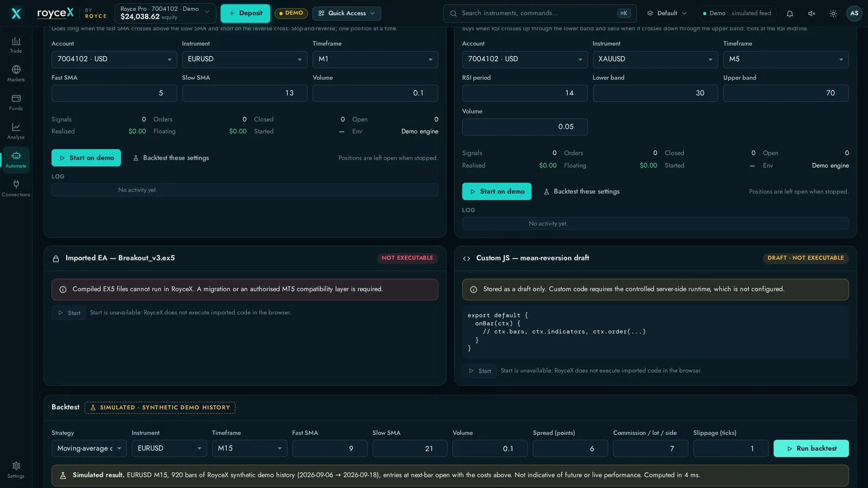Click the code brackets icon of Custom JS
The width and height of the screenshot is (868, 488).
click(x=467, y=259)
